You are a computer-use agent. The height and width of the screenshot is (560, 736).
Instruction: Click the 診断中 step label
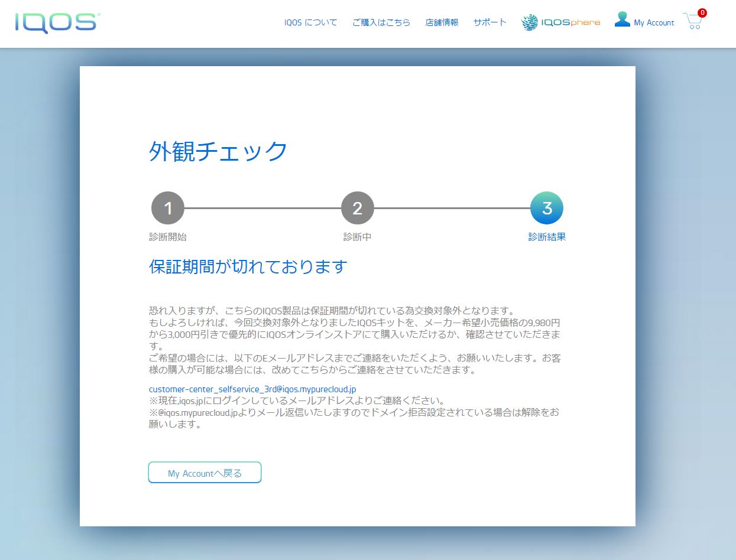pos(358,237)
